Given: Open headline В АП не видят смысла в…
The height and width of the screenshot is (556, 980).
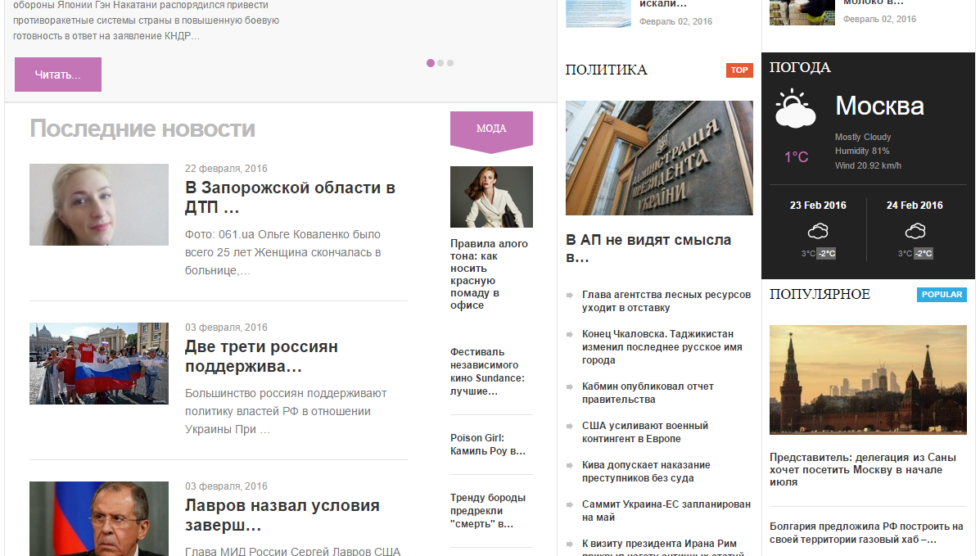Looking at the screenshot, I should point(648,248).
